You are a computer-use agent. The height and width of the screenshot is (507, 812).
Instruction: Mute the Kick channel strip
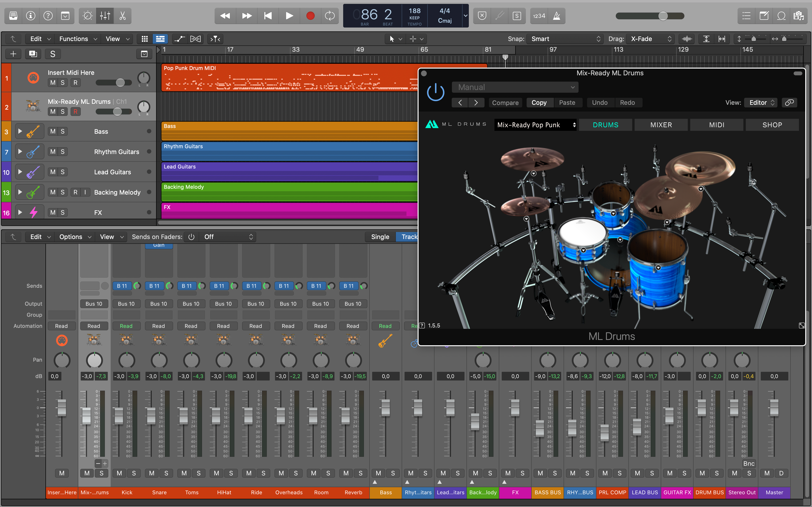coord(119,473)
